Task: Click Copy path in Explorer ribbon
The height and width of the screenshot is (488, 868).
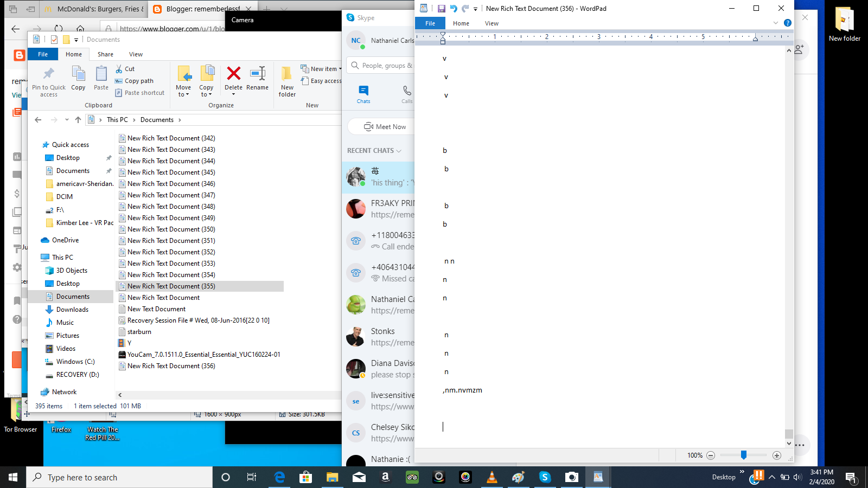Action: click(134, 81)
